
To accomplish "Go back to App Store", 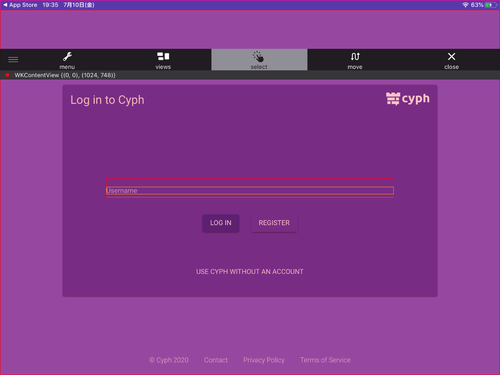I will click(20, 5).
